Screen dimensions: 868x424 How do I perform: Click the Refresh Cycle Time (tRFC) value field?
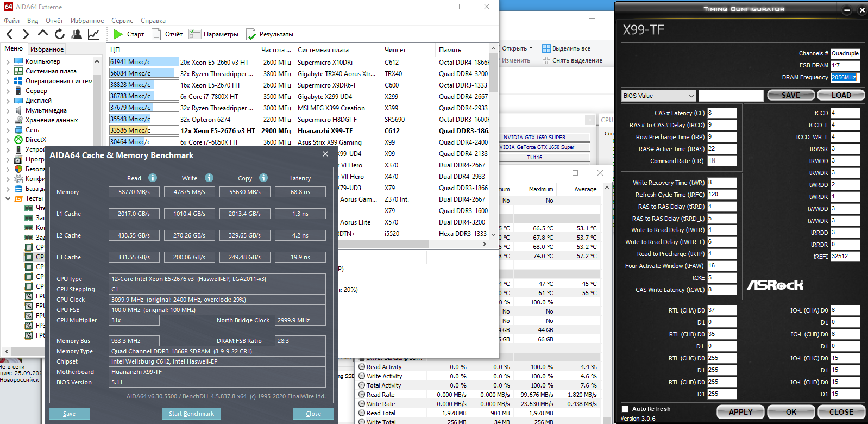[722, 195]
